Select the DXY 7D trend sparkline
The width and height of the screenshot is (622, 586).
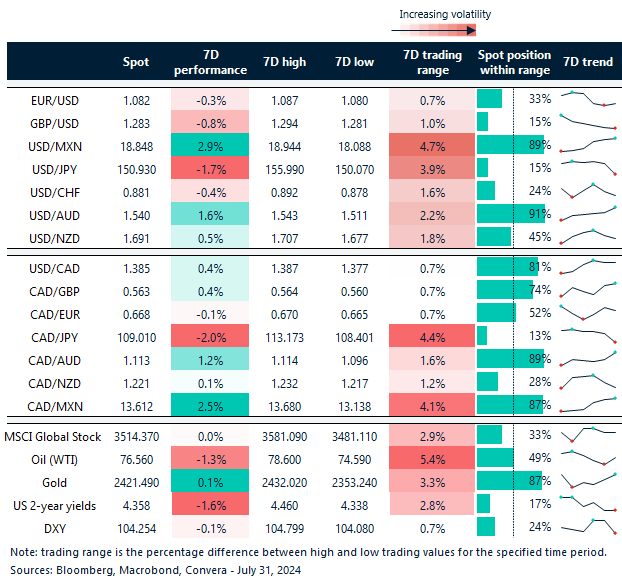pyautogui.click(x=588, y=527)
